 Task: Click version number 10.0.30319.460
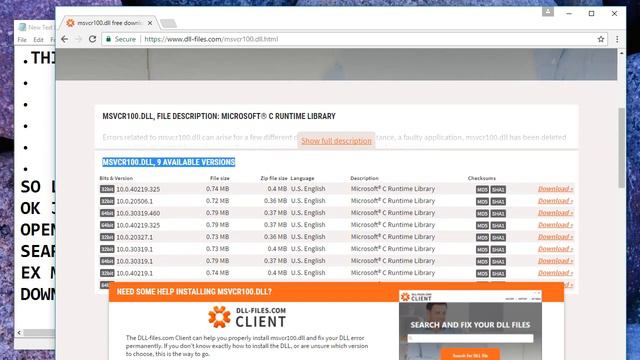click(x=138, y=213)
